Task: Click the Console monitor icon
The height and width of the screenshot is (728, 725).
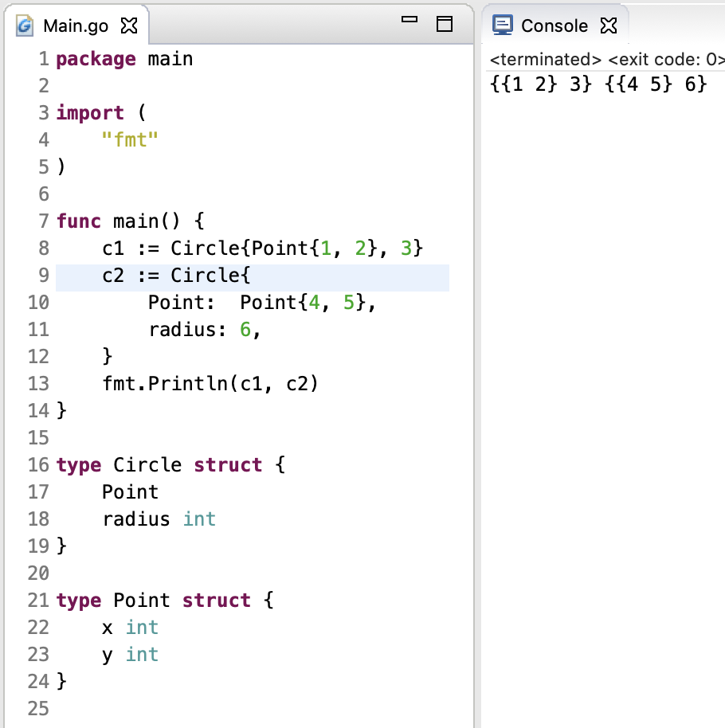Action: [x=503, y=25]
